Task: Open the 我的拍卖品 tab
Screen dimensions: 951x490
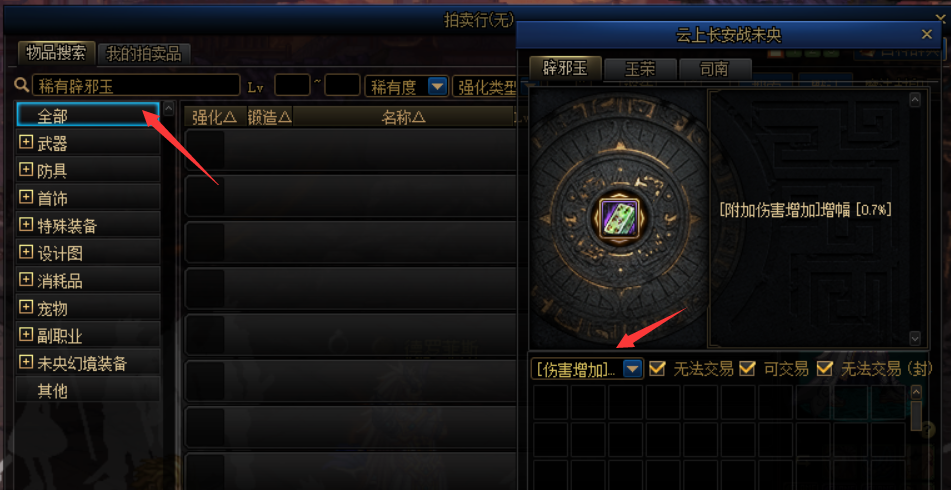Action: [x=144, y=54]
